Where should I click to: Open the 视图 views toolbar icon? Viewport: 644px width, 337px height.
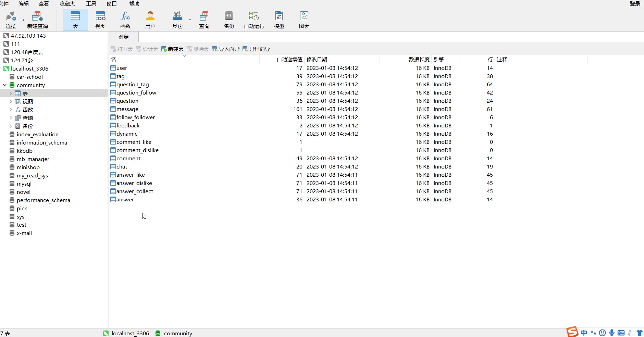pos(100,20)
